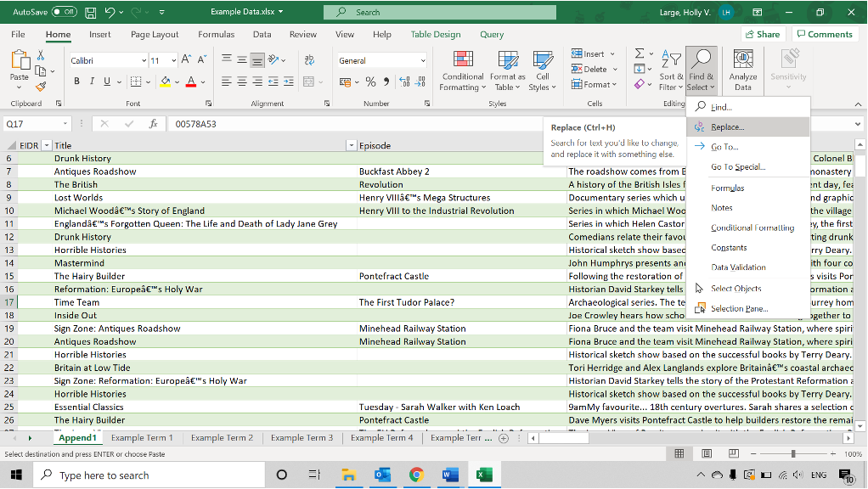Image resolution: width=868 pixels, height=489 pixels.
Task: Click the Undo arrow icon
Action: click(x=110, y=12)
